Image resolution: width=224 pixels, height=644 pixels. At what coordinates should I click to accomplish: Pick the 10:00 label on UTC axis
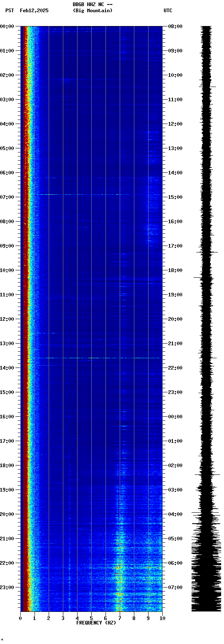175,75
